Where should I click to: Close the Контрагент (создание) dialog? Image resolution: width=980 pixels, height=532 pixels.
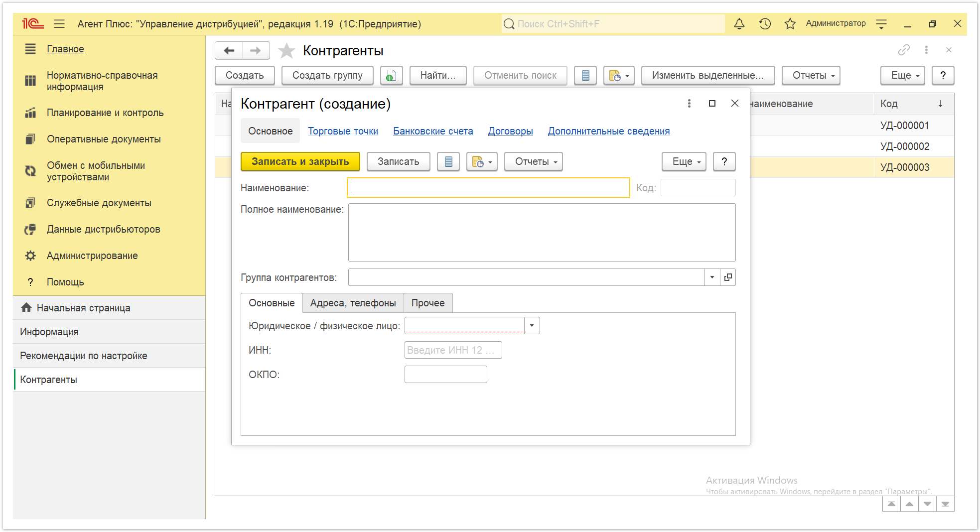(735, 103)
